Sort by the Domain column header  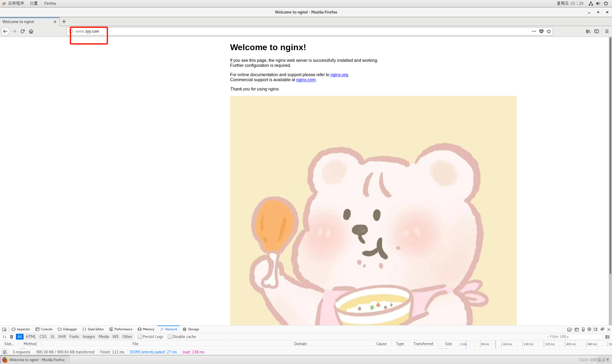pos(300,344)
